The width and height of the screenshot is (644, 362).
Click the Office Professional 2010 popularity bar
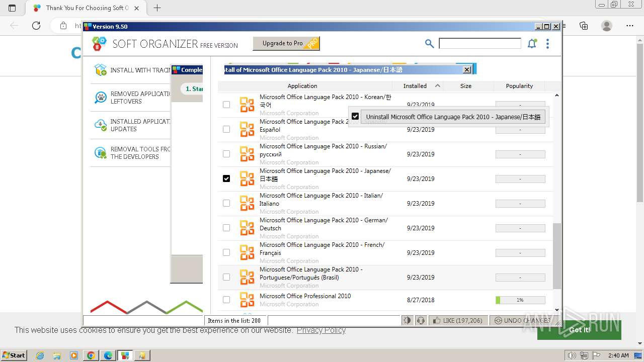pyautogui.click(x=520, y=300)
